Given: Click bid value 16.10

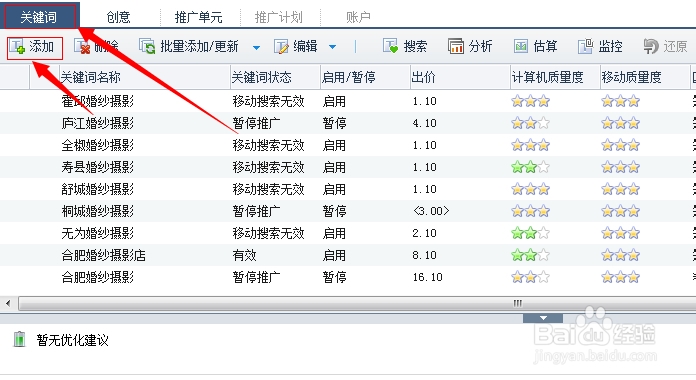Looking at the screenshot, I should pos(427,277).
